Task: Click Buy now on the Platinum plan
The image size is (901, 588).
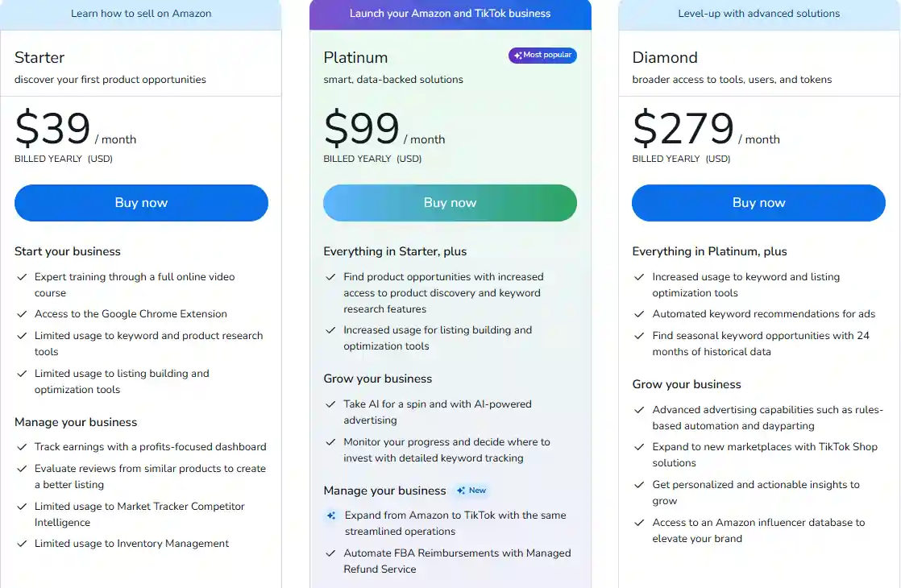Action: 450,203
